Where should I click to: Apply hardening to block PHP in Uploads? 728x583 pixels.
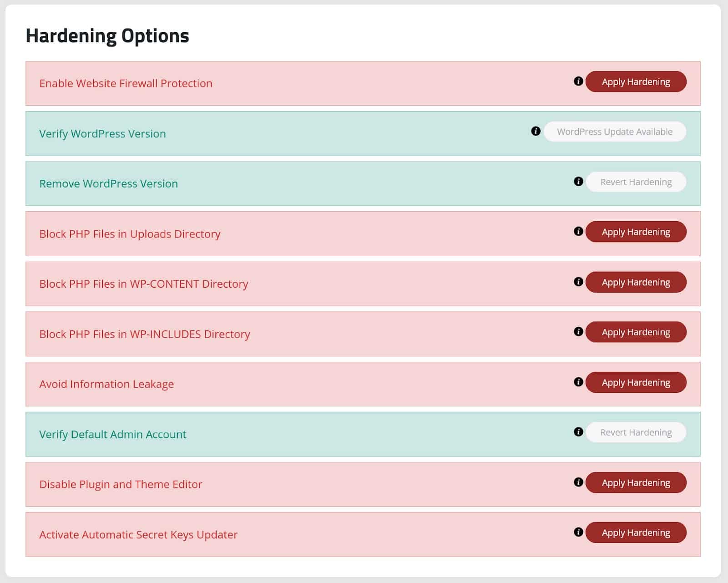(x=636, y=232)
